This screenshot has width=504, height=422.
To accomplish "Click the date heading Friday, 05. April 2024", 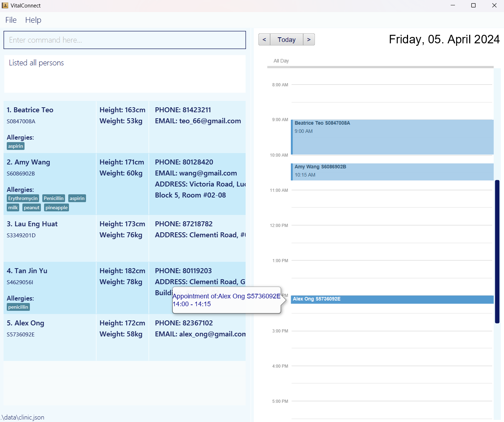I will click(x=444, y=39).
